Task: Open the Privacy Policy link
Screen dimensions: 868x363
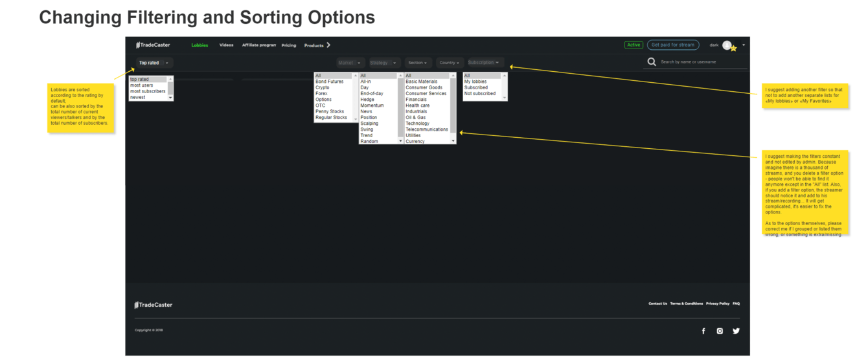Action: pos(718,303)
